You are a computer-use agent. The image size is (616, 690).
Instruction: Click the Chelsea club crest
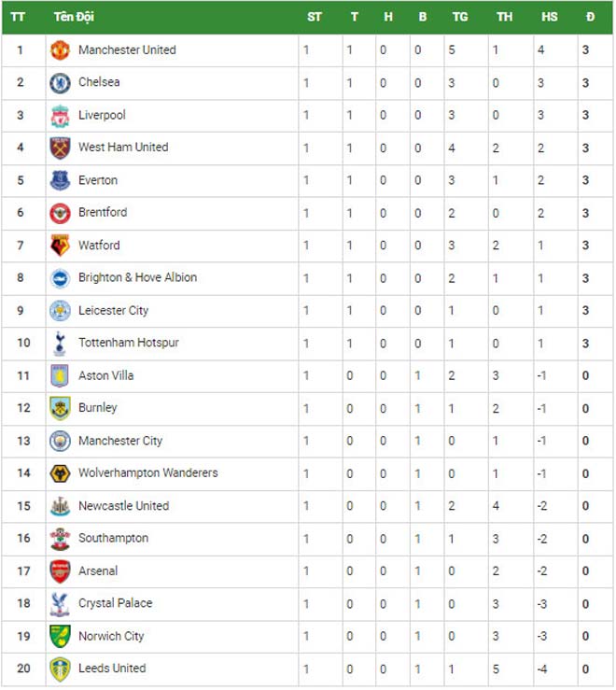tap(60, 83)
